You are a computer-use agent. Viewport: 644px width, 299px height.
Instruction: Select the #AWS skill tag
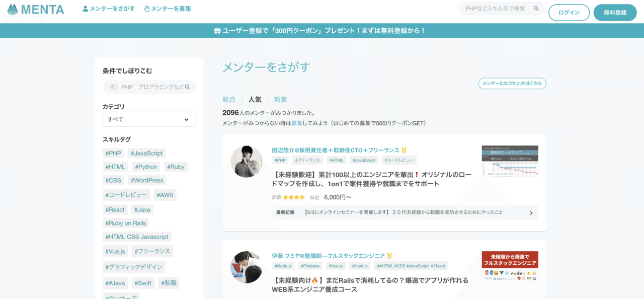pyautogui.click(x=165, y=195)
